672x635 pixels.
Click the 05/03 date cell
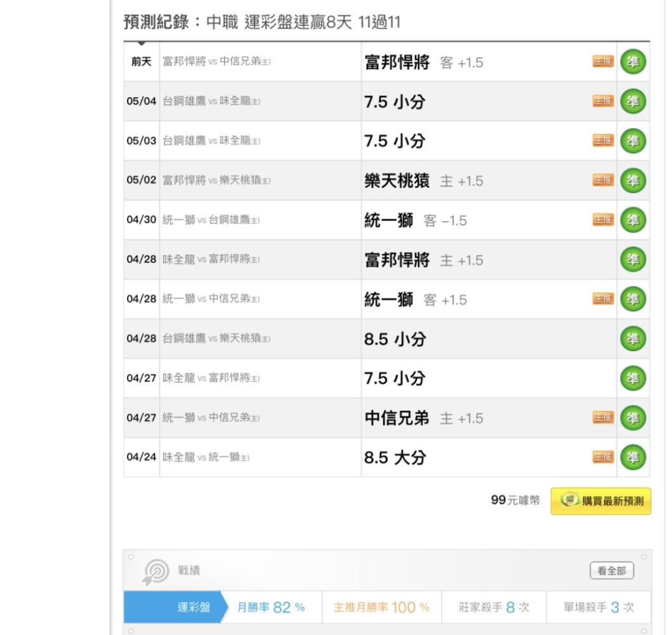coord(142,140)
